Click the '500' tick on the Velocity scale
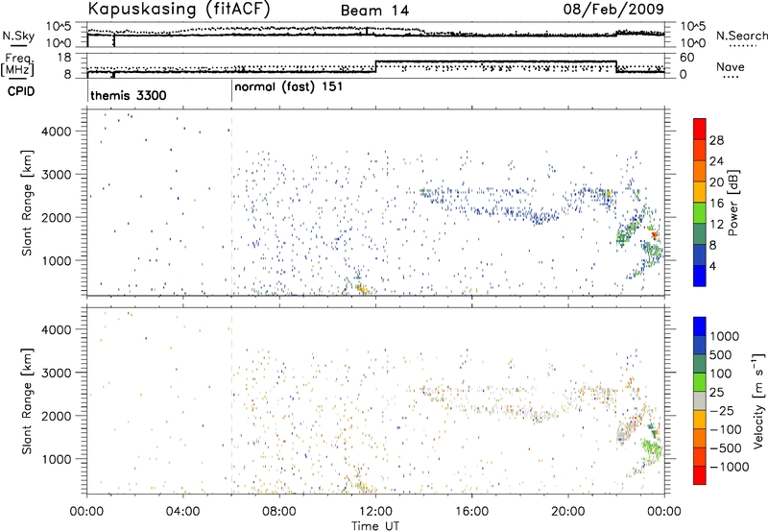The width and height of the screenshot is (768, 532). pyautogui.click(x=721, y=354)
